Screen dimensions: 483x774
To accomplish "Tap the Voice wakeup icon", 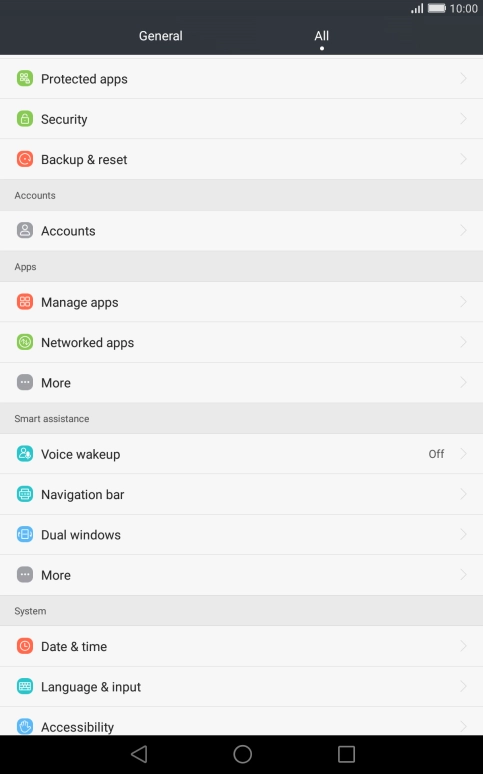I will (25, 454).
